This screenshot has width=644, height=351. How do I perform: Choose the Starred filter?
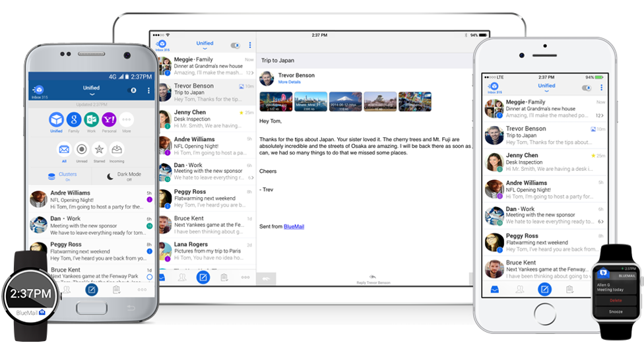pyautogui.click(x=100, y=149)
